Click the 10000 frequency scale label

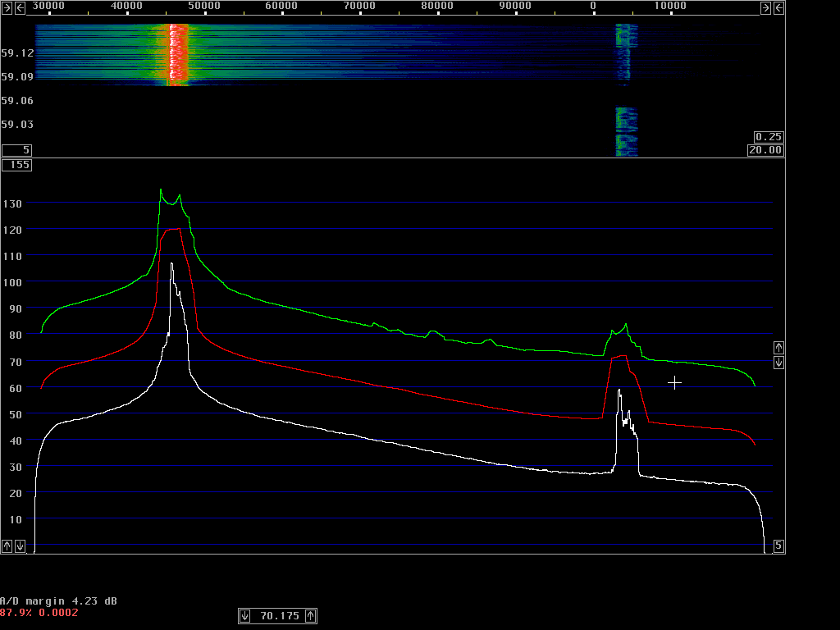pyautogui.click(x=670, y=6)
